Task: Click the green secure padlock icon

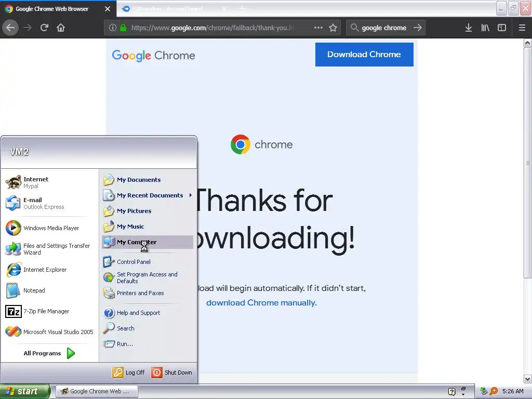Action: point(123,28)
